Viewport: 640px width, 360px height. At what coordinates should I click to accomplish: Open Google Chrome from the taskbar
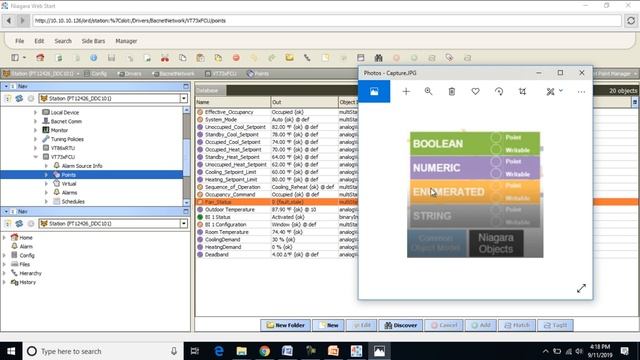264,351
